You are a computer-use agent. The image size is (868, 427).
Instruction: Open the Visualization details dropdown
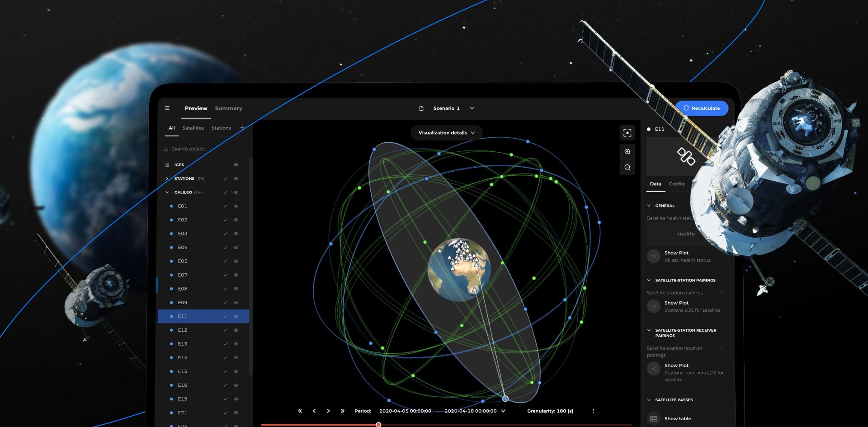pyautogui.click(x=446, y=132)
